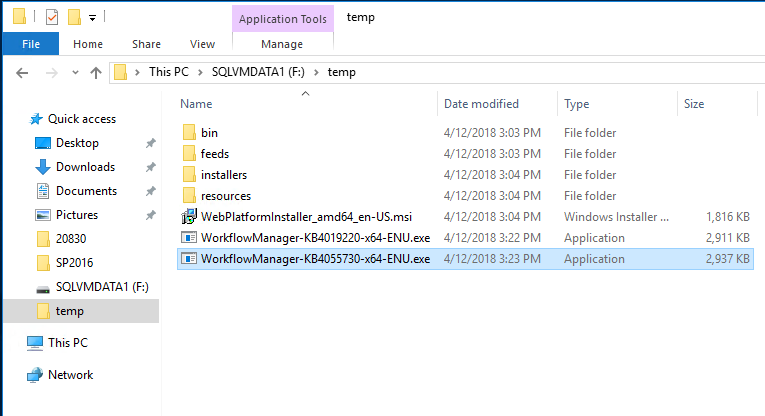
Task: Switch to the View ribbon tab
Action: pos(202,44)
